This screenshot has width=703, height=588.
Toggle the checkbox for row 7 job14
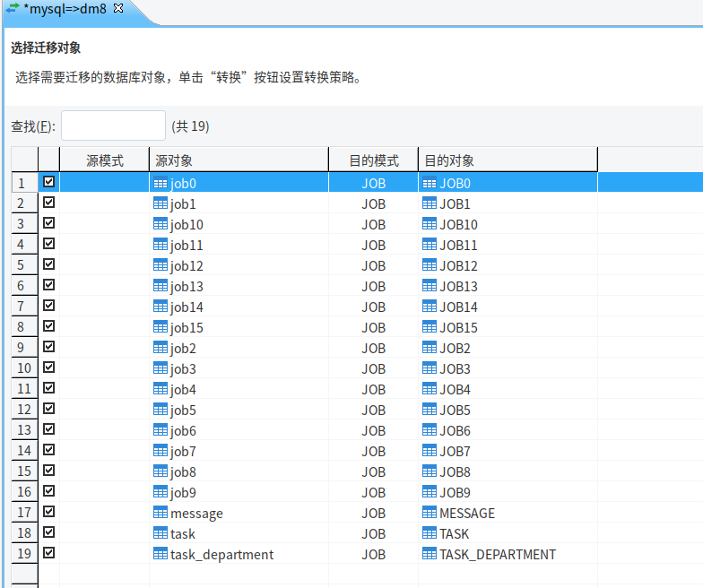tap(48, 305)
